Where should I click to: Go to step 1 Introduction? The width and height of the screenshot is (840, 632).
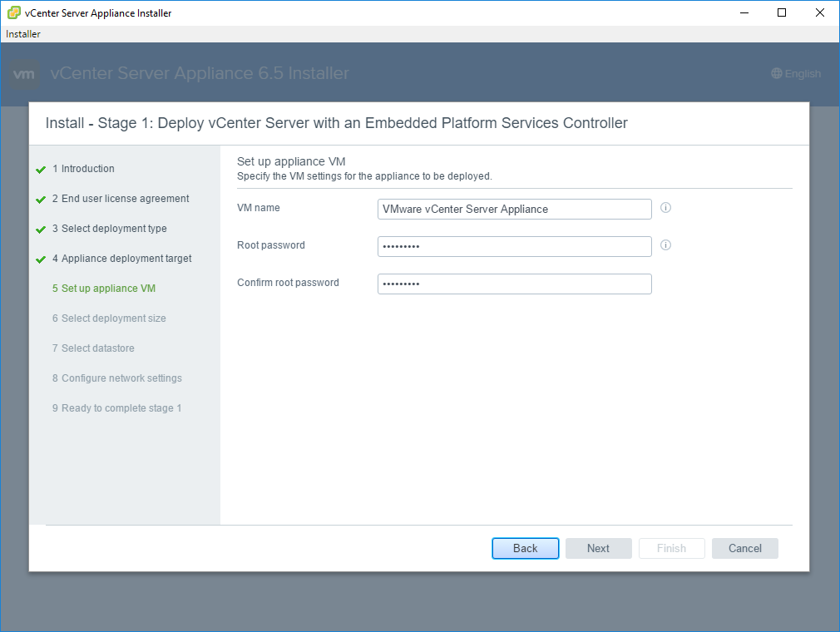point(83,169)
